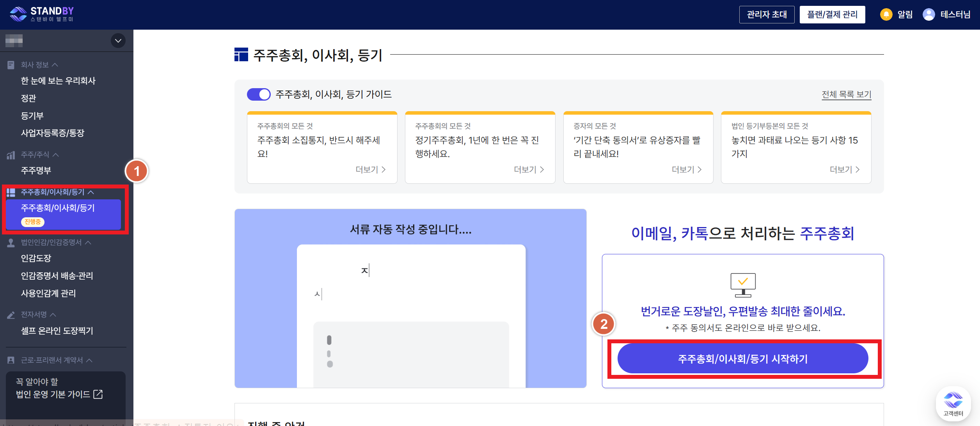Collapse the 전자서명 section
The height and width of the screenshot is (426, 980).
tap(53, 314)
